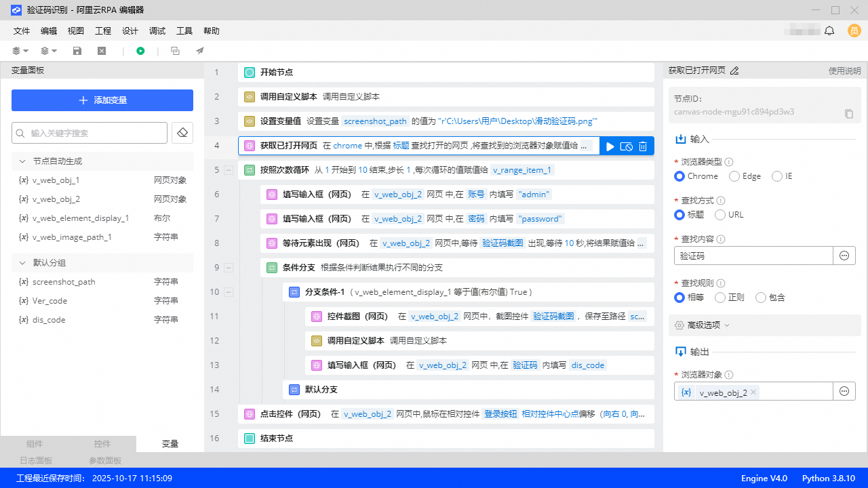This screenshot has height=488, width=868.
Task: Click the info icon beside 浏览器对象
Action: [729, 375]
